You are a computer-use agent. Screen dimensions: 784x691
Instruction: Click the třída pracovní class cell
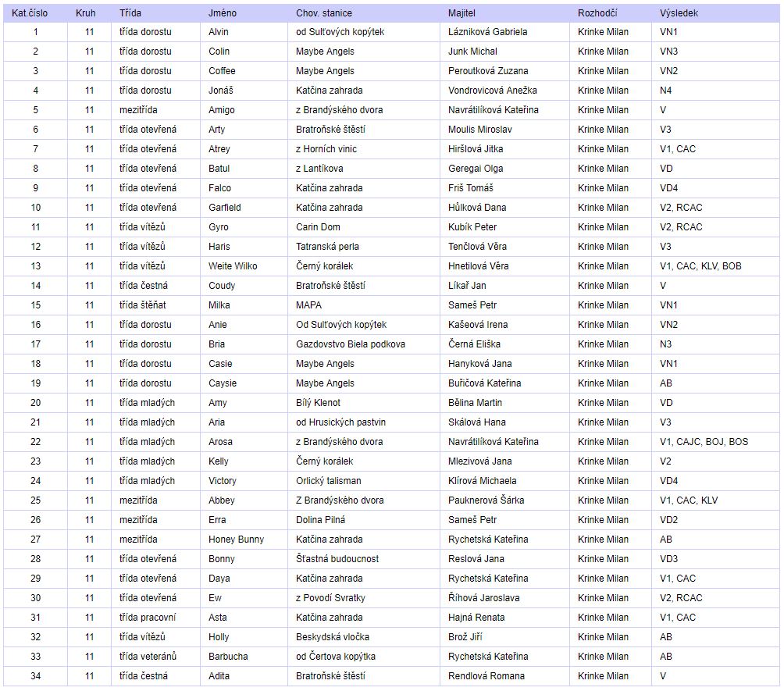147,618
